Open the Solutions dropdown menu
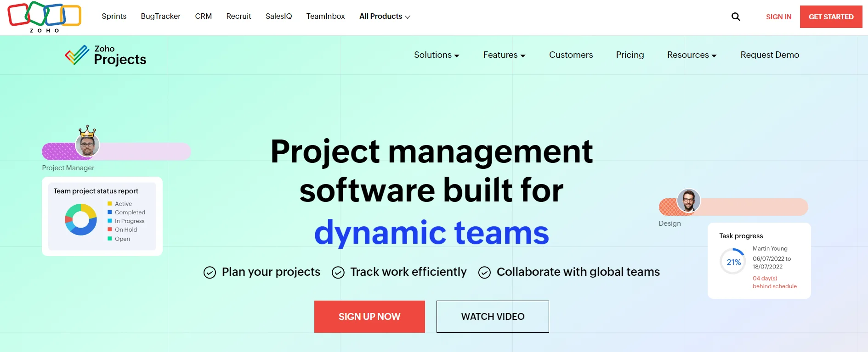This screenshot has width=868, height=352. 437,55
